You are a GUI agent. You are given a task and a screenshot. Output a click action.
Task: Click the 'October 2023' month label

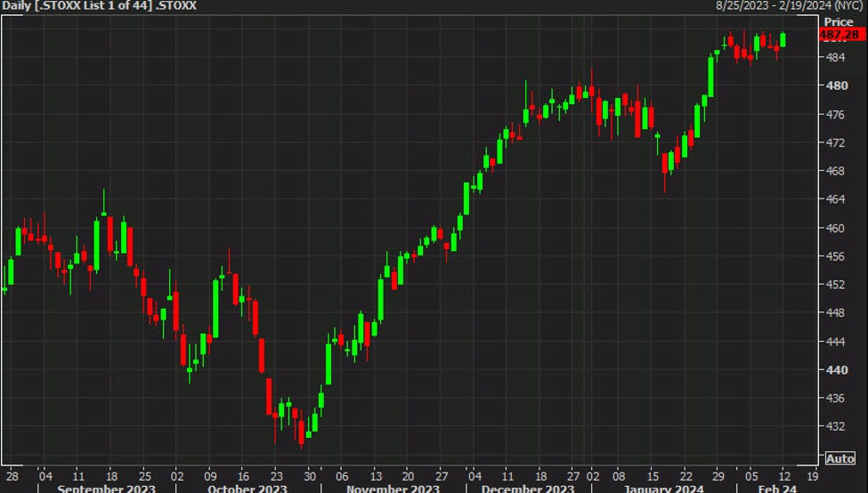tap(247, 489)
